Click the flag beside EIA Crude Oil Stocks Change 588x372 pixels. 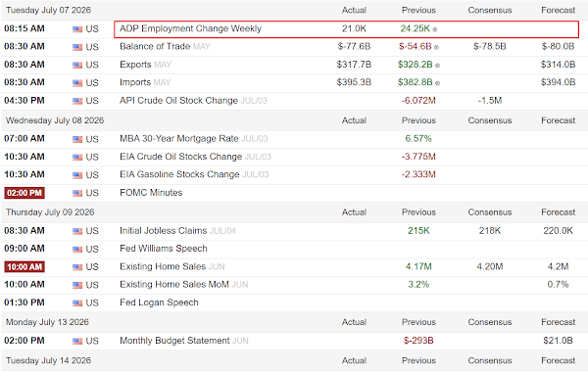coord(77,158)
